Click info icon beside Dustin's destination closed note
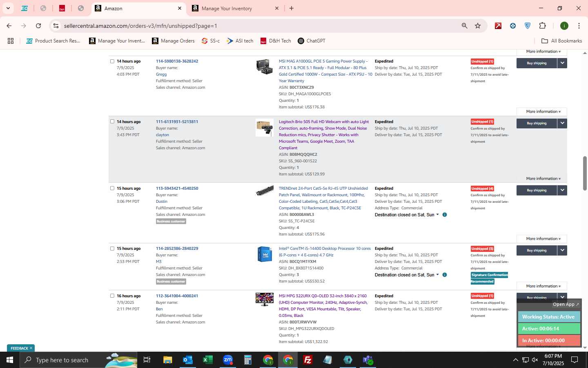The width and height of the screenshot is (588, 368). pyautogui.click(x=445, y=215)
